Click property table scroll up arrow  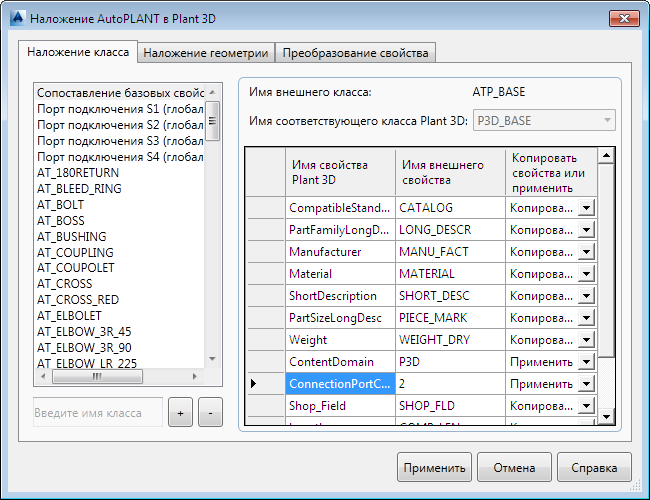click(606, 155)
